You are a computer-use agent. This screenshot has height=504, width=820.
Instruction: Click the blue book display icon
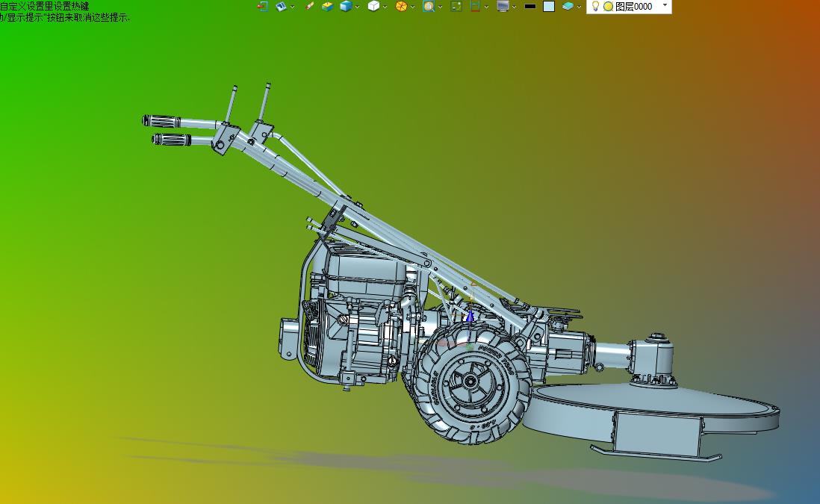tap(282, 6)
